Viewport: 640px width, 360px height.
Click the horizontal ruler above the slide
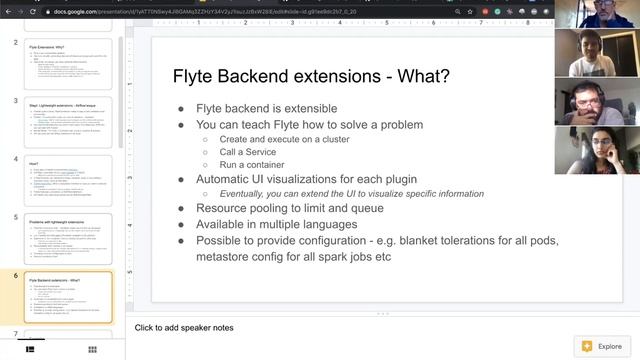tap(344, 23)
